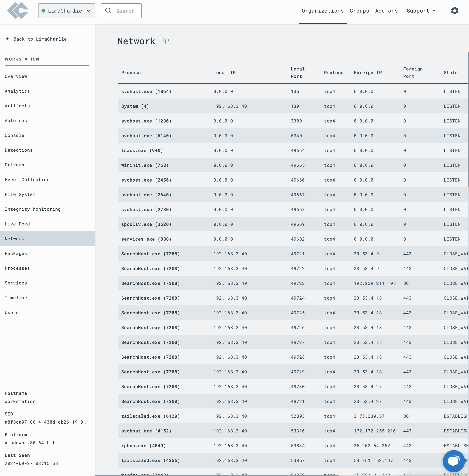Click the Foreign IP column header
This screenshot has height=476, width=469.
coord(368,73)
